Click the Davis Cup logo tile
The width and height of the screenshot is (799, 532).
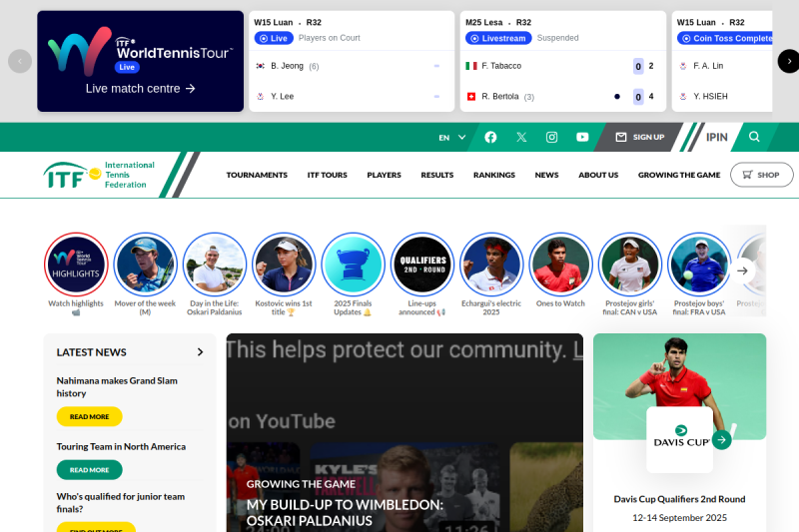coord(679,439)
